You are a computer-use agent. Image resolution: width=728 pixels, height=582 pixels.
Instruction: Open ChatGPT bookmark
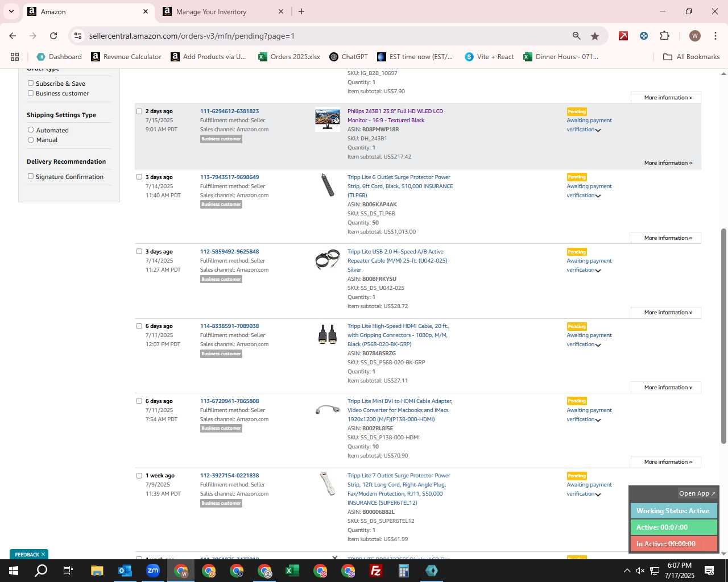[x=349, y=57]
